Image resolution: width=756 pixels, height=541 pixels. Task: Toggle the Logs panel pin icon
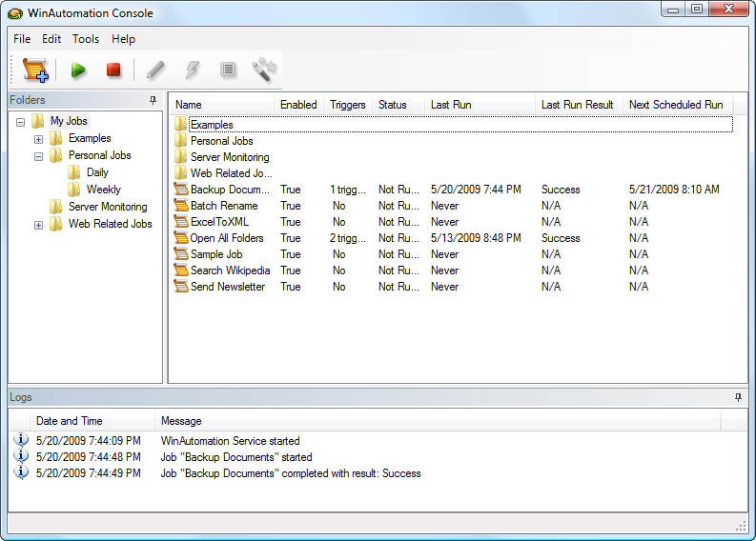(x=738, y=396)
